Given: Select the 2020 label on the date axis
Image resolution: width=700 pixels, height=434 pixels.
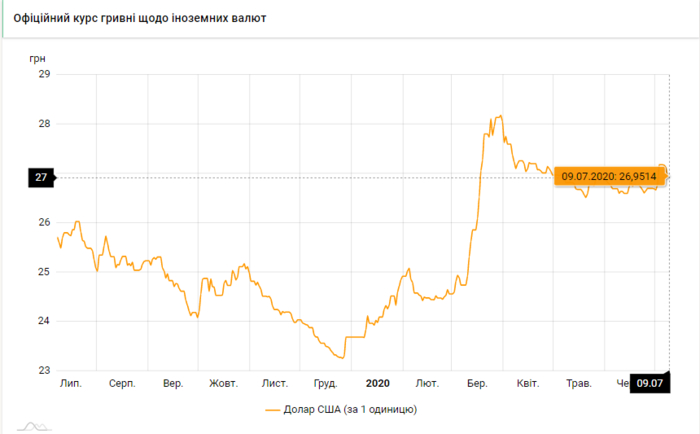Looking at the screenshot, I should (x=377, y=383).
